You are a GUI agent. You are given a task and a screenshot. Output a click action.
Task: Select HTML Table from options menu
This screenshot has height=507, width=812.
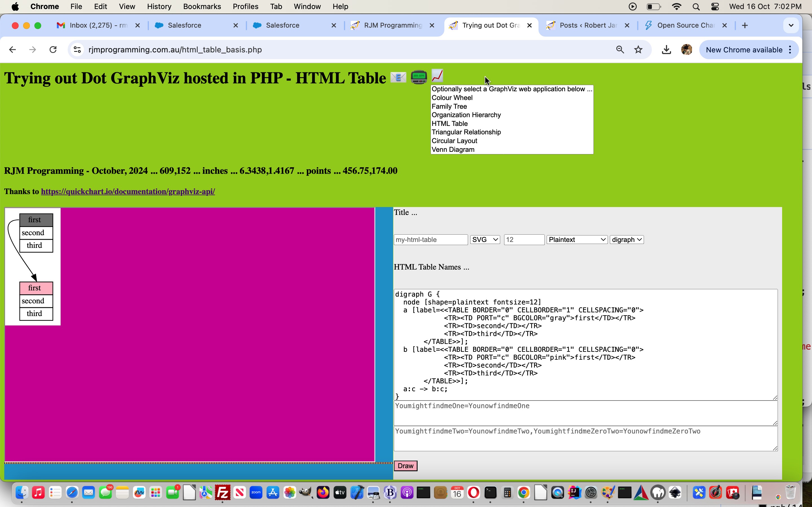click(449, 123)
